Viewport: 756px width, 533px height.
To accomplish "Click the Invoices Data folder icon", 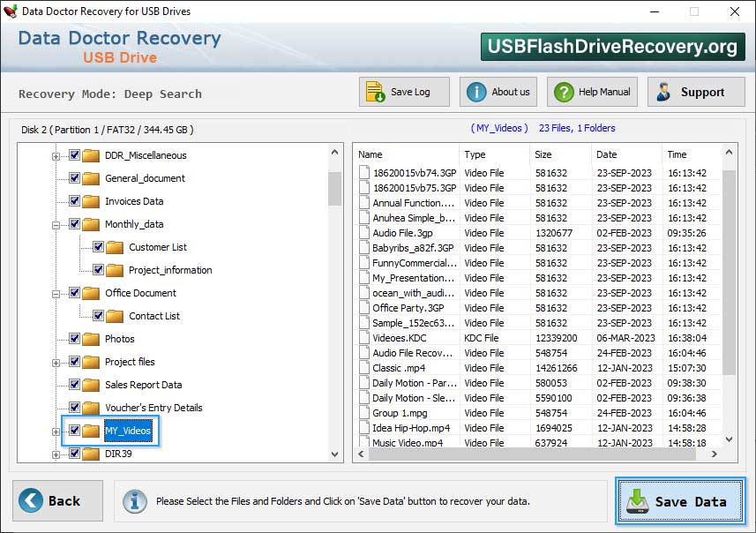I will [91, 201].
